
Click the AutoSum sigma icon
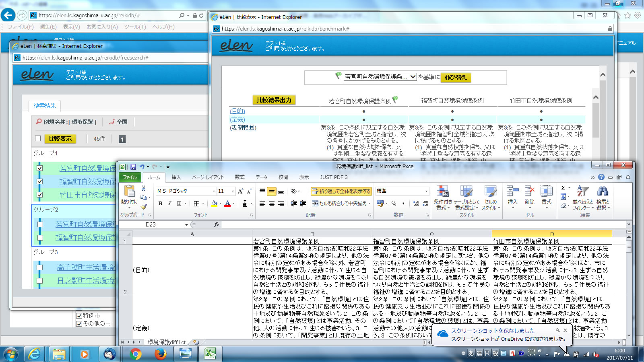[563, 188]
